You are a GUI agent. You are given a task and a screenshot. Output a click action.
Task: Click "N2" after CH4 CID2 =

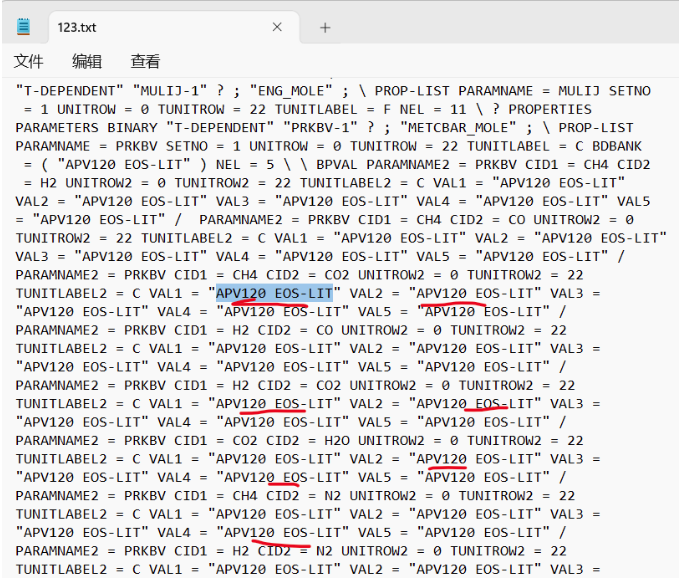coord(333,496)
